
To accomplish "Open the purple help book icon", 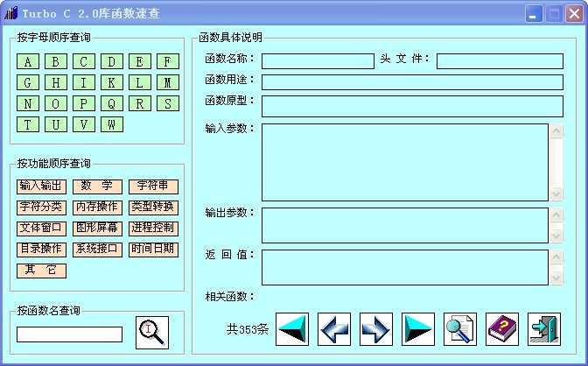I will (502, 329).
